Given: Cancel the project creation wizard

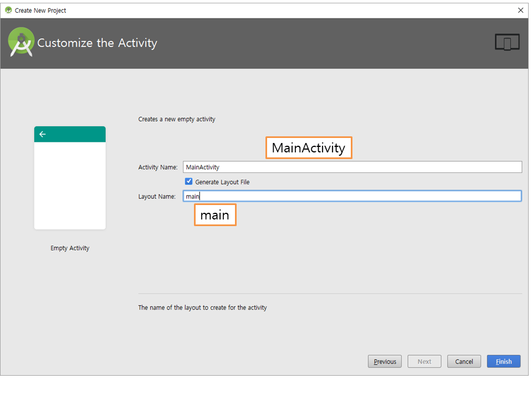Looking at the screenshot, I should coord(464,361).
